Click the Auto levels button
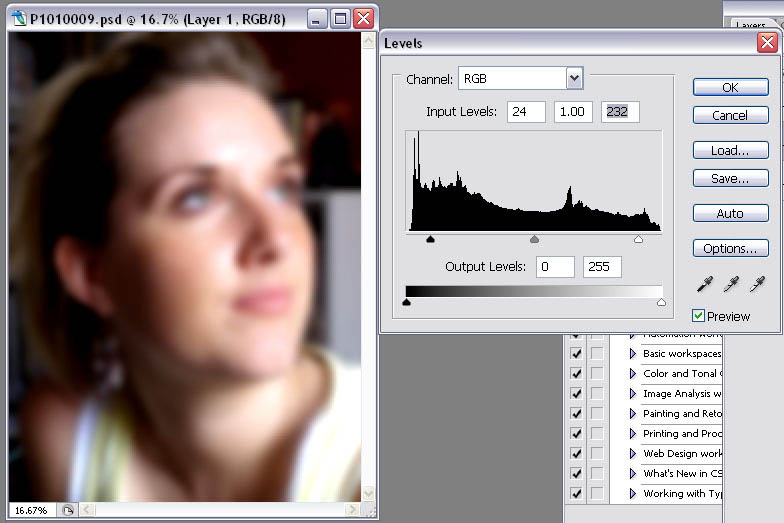This screenshot has height=523, width=784. click(x=730, y=213)
